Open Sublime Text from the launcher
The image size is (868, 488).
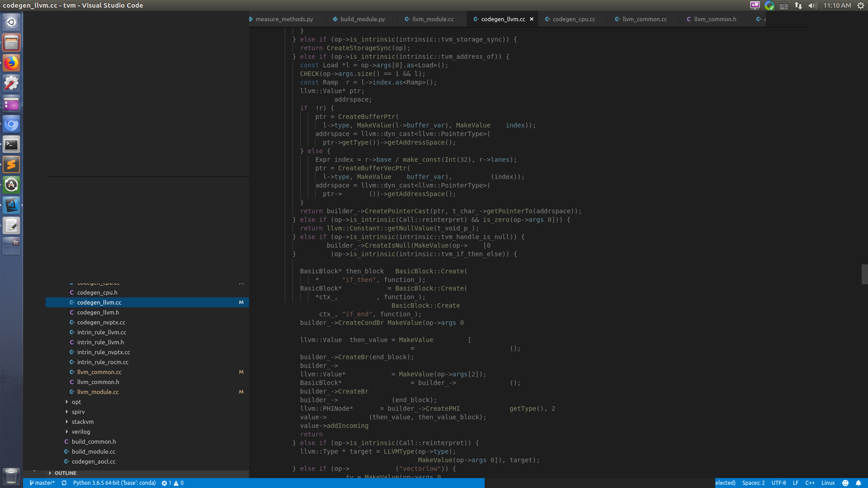point(11,164)
